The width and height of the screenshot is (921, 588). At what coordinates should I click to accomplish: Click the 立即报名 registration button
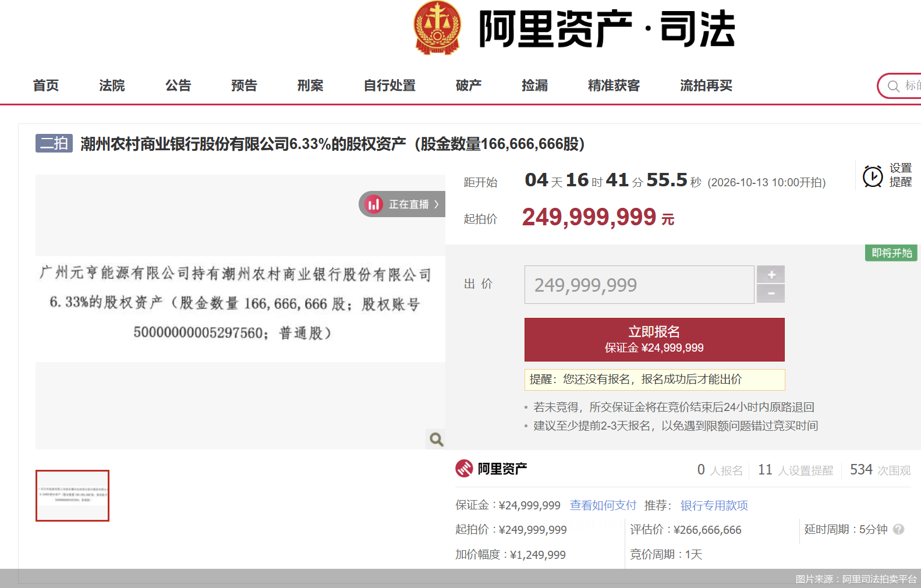point(654,339)
